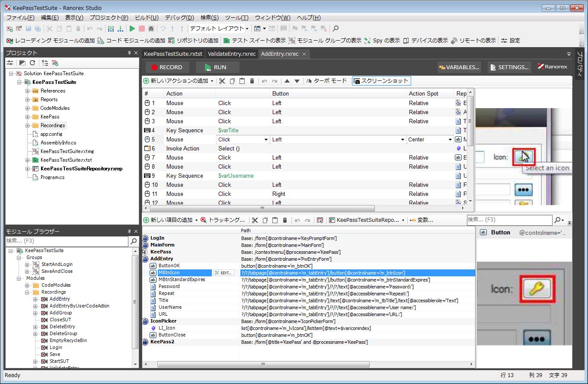Open the Center action spot dropdown in row 5
The height and width of the screenshot is (384, 588).
tap(450, 140)
